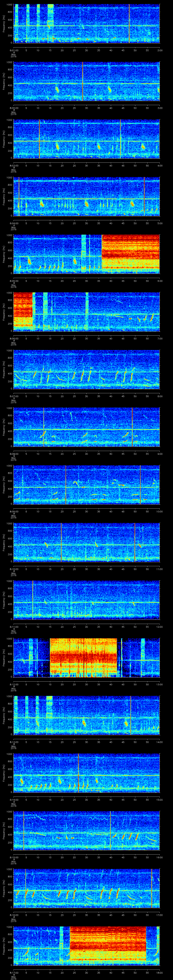The width and height of the screenshot is (173, 980).
Task: Click the red noise block in 8:06:00 panel
Action: tap(23, 312)
